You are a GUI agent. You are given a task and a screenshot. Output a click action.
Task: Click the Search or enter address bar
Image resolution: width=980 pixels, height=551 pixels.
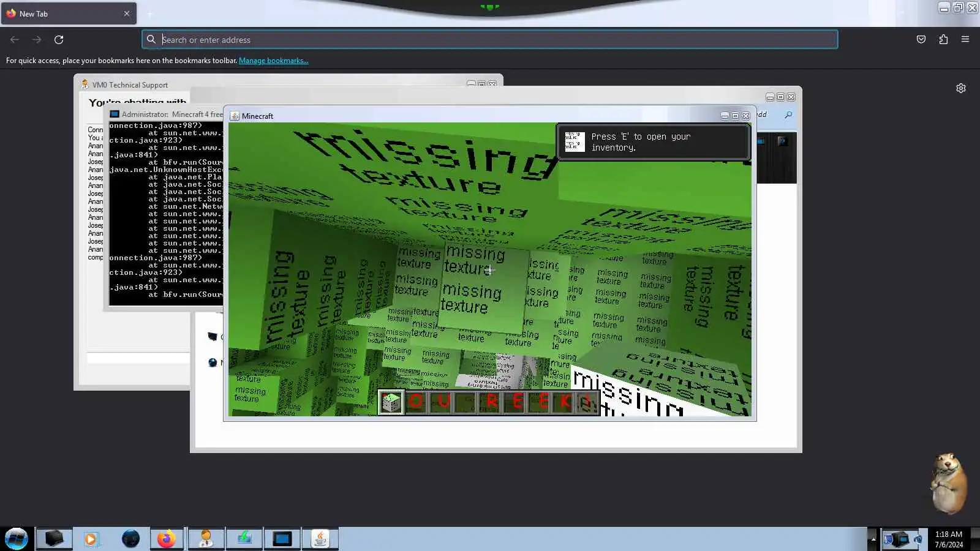coord(489,40)
